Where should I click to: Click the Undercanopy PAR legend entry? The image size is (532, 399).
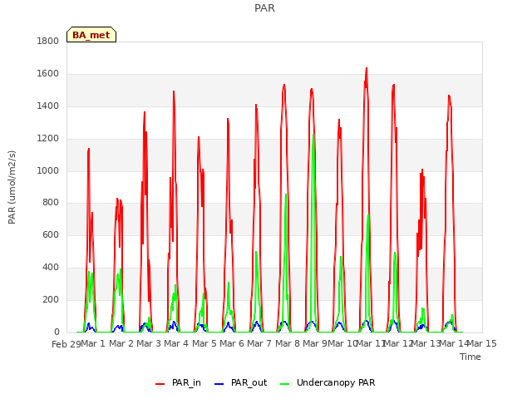click(328, 382)
